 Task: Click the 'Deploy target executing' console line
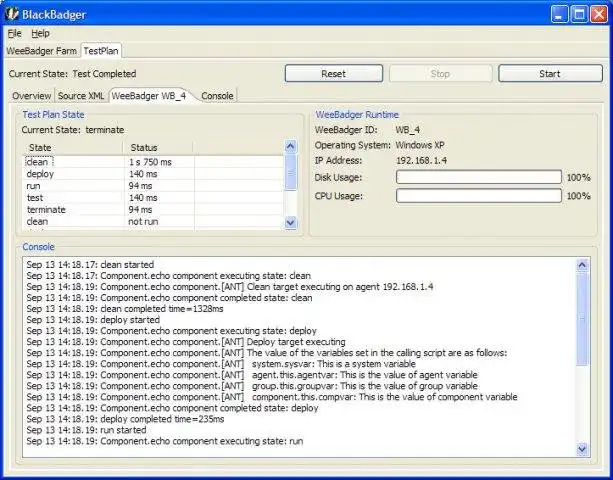(186, 342)
